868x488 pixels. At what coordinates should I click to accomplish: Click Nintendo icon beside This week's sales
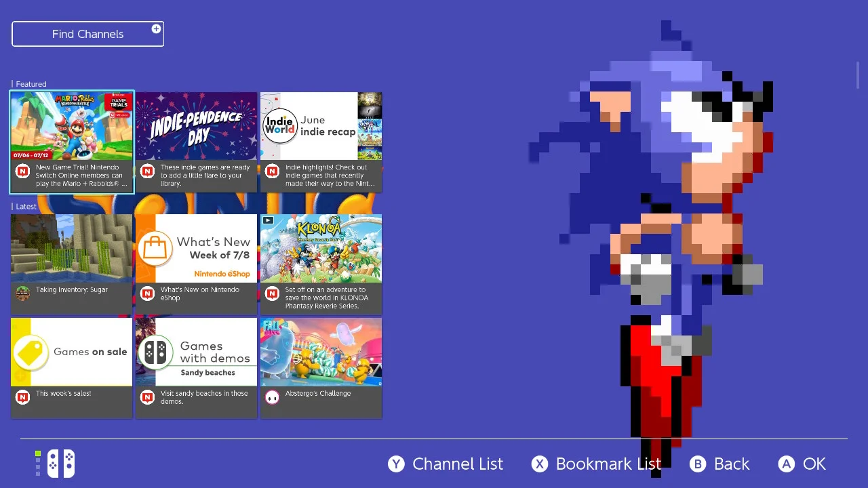[x=22, y=396]
